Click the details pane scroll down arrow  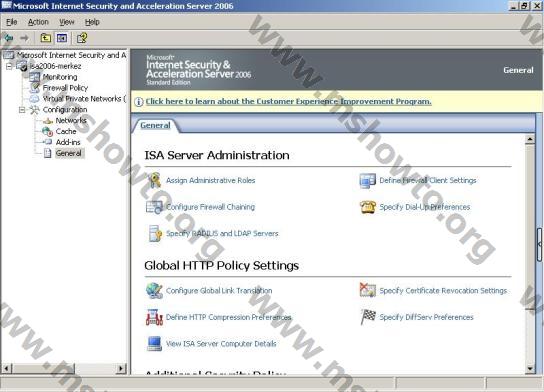click(530, 368)
